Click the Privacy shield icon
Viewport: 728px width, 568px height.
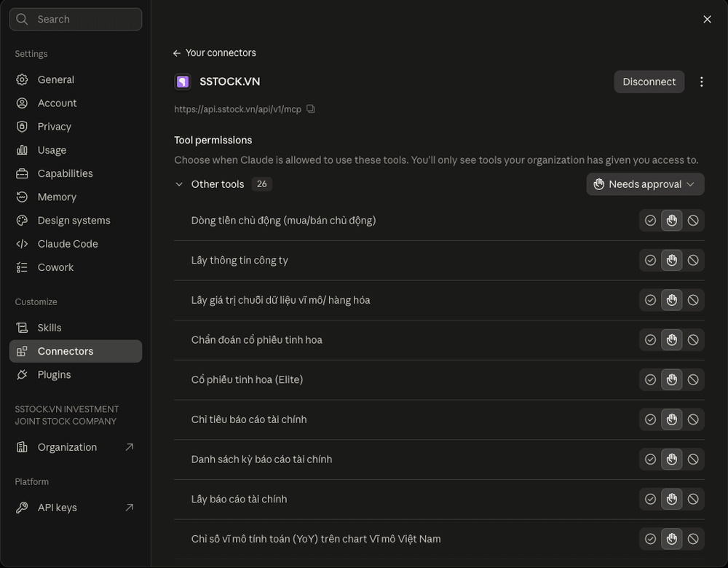click(x=22, y=126)
